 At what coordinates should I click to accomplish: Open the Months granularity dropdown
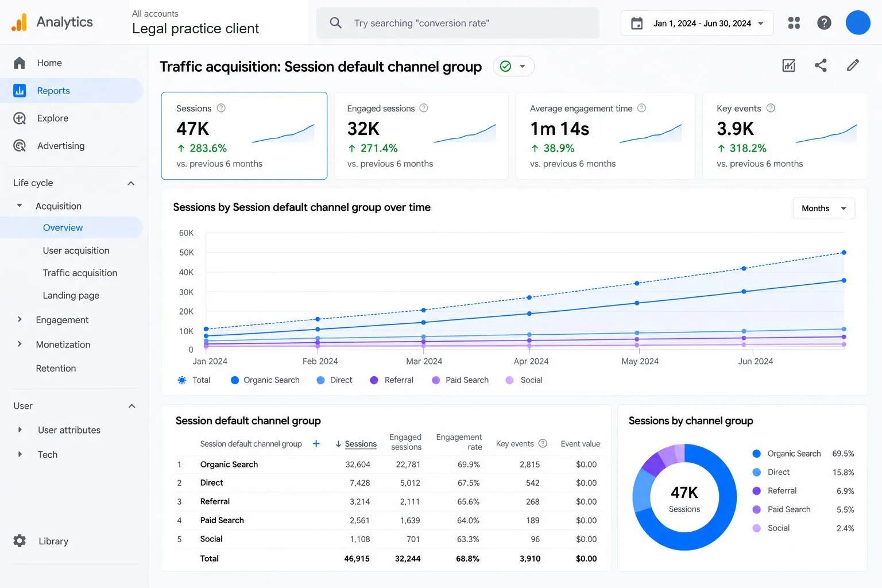tap(824, 208)
